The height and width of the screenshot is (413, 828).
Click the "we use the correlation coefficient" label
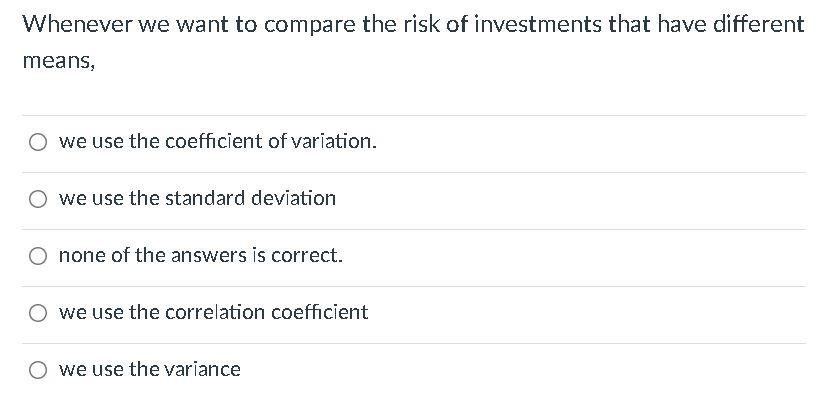[x=213, y=312]
